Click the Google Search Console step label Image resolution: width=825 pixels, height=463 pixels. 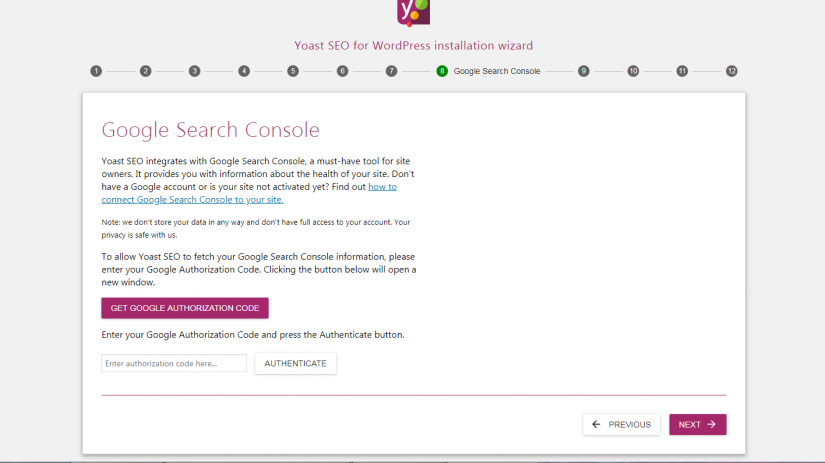497,71
